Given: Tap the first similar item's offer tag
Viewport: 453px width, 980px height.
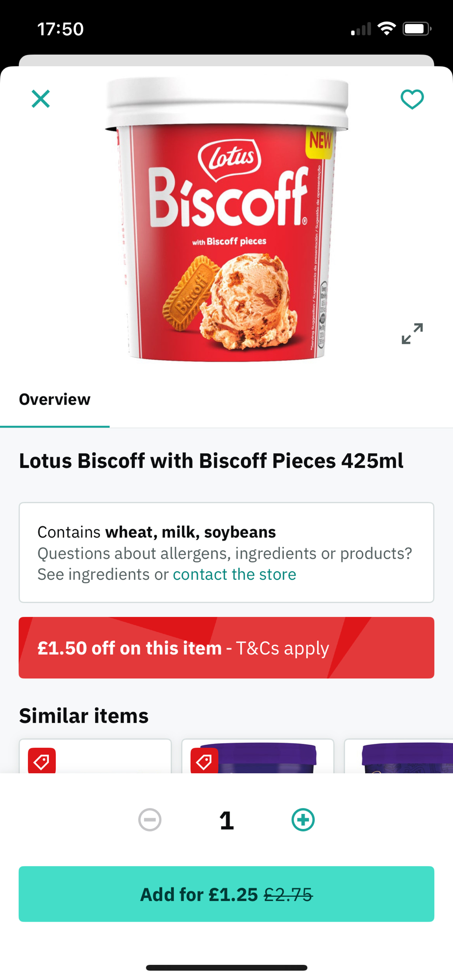Looking at the screenshot, I should [42, 761].
